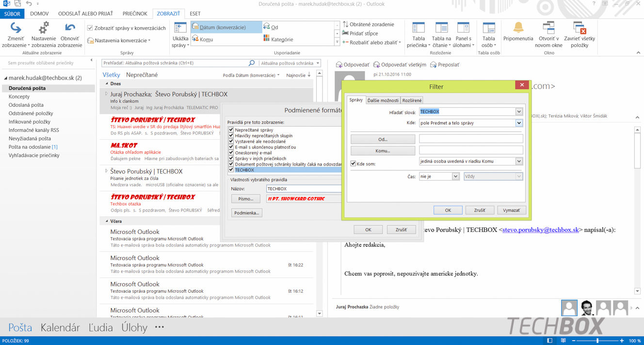The image size is (644, 345).
Task: Open Rozbaliť alebo zbaliť menu
Action: [371, 43]
